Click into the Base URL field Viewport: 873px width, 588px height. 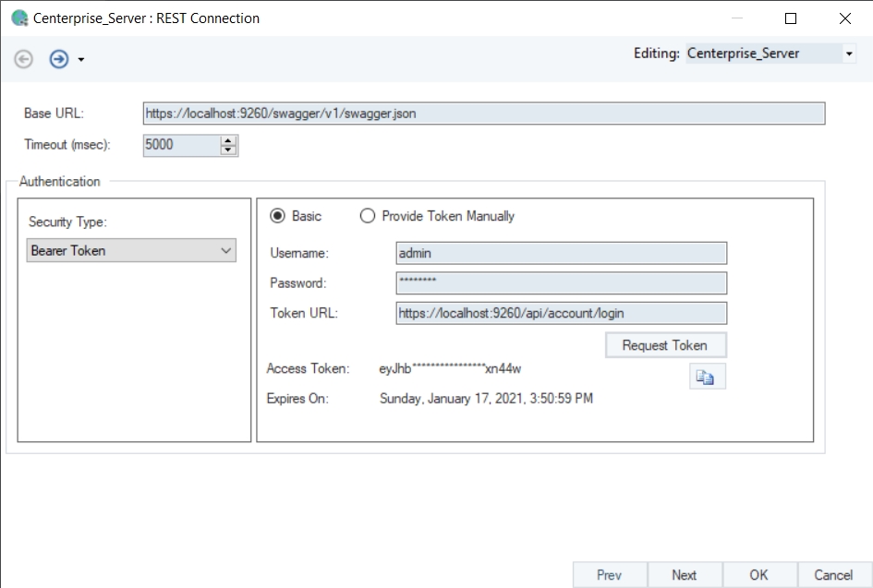point(483,114)
